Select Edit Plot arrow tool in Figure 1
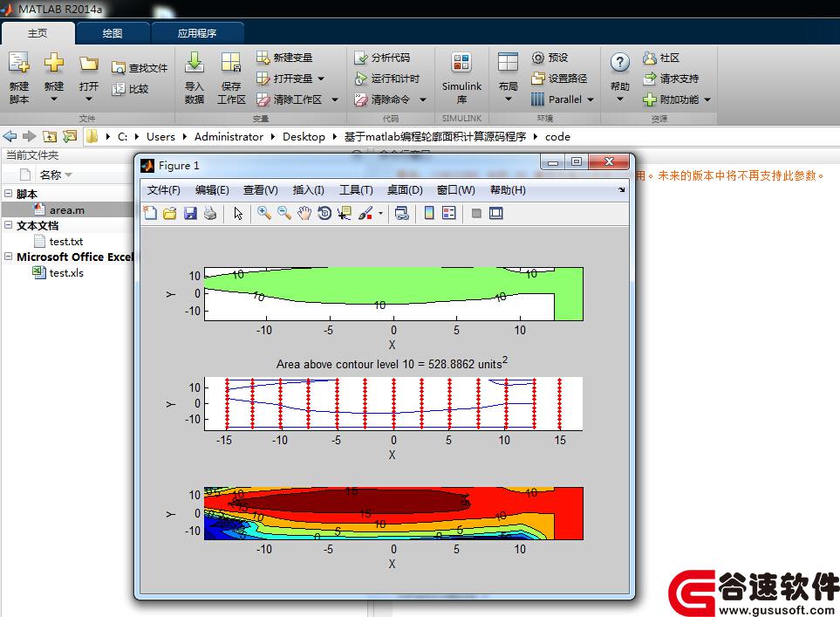The image size is (840, 617). click(x=238, y=213)
